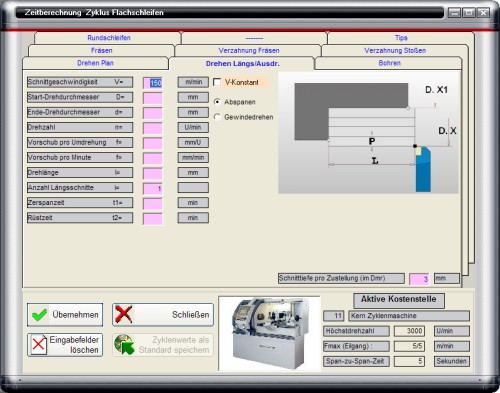Image resolution: width=500 pixels, height=393 pixels.
Task: Click the turning diagram with D.X1 label
Action: click(x=368, y=133)
